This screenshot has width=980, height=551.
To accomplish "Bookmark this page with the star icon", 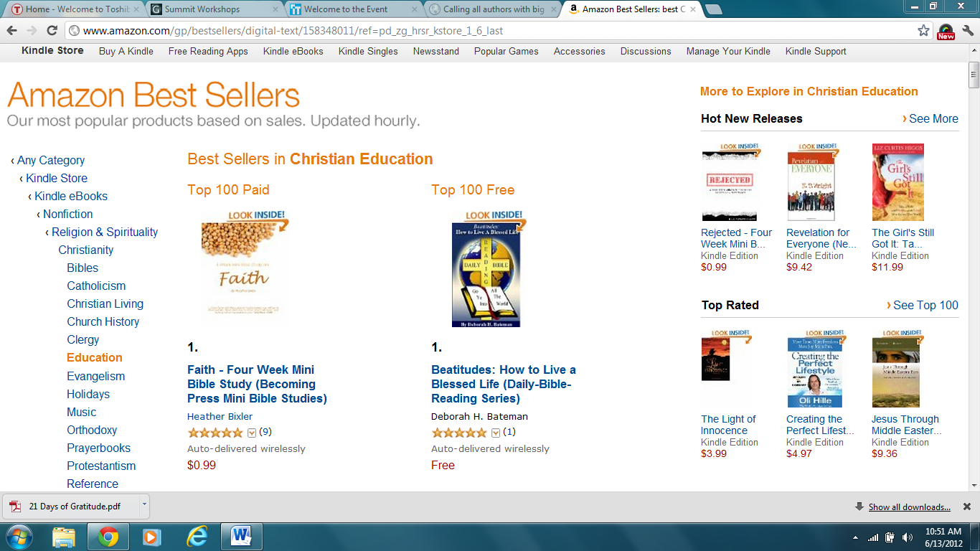I will coord(923,31).
